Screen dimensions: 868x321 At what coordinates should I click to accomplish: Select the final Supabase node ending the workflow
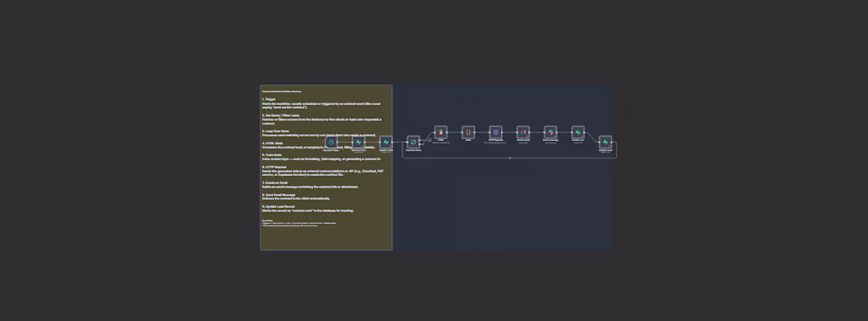tap(605, 142)
